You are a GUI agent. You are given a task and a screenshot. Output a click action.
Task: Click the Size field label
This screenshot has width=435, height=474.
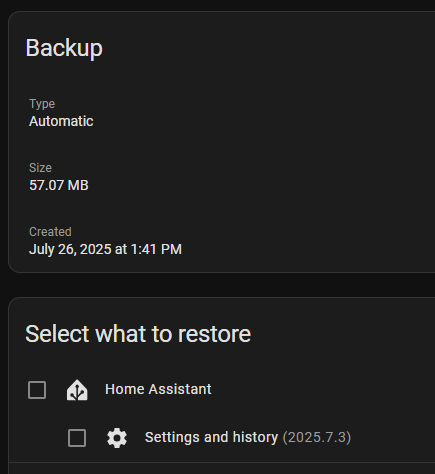[40, 168]
